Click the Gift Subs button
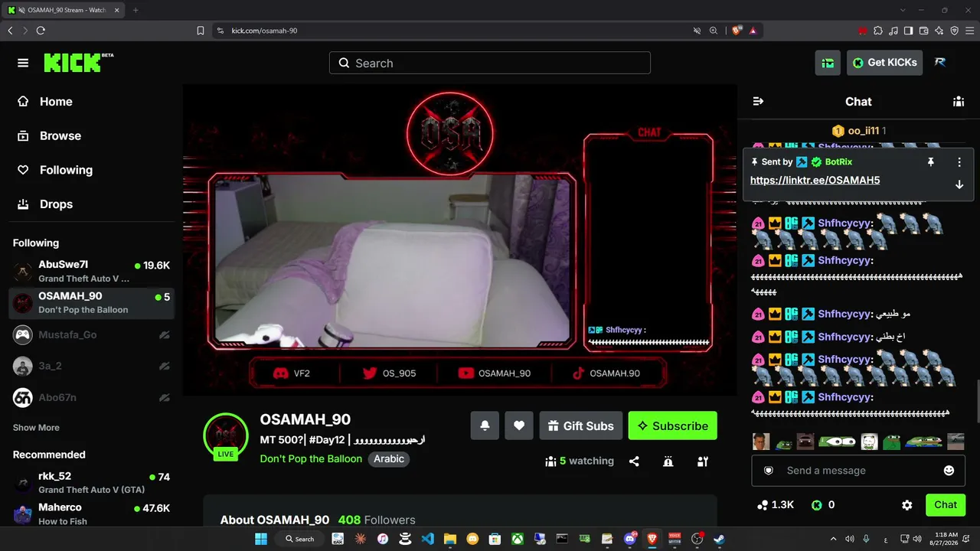 click(580, 425)
